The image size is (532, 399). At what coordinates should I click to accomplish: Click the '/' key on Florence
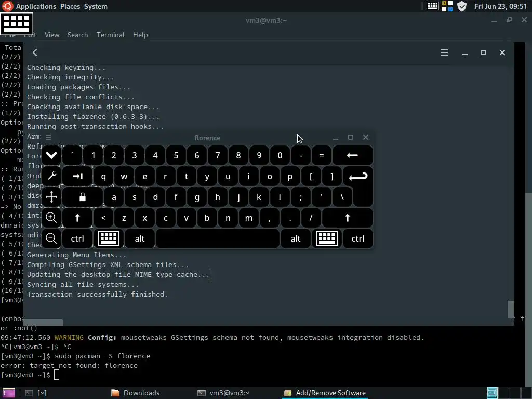311,218
